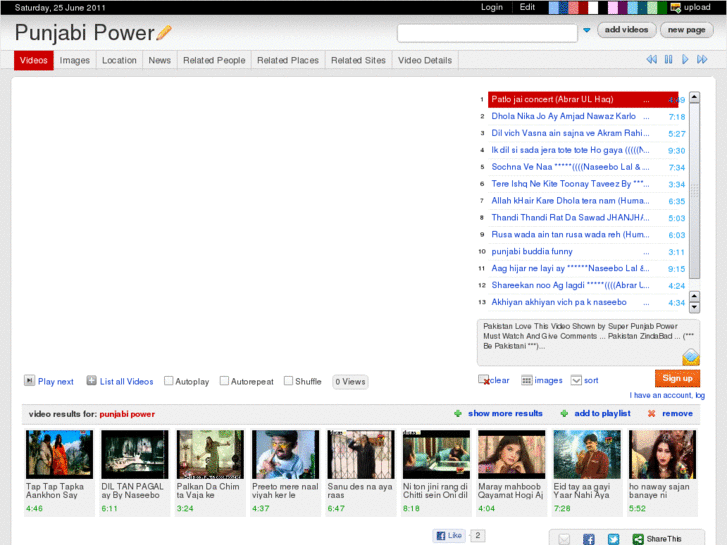Viewport: 727px width, 545px height.
Task: Open the Related Sites tab
Action: (358, 60)
